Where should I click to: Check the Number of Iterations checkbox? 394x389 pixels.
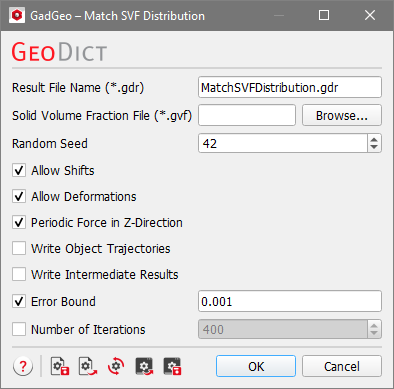click(x=19, y=329)
